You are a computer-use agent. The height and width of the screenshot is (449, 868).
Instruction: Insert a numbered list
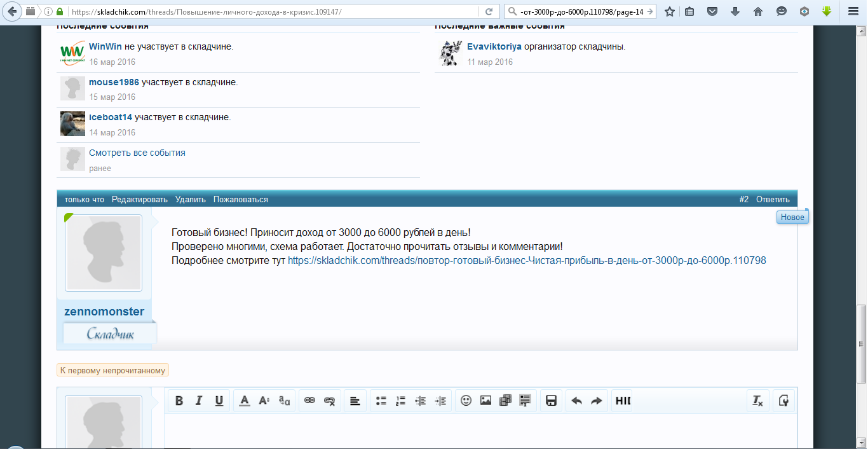tap(400, 401)
